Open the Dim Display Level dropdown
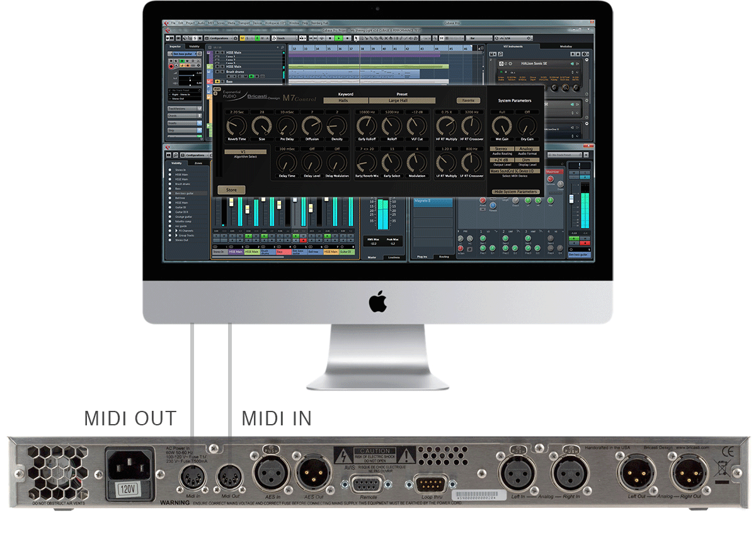The image size is (756, 535). click(x=527, y=160)
